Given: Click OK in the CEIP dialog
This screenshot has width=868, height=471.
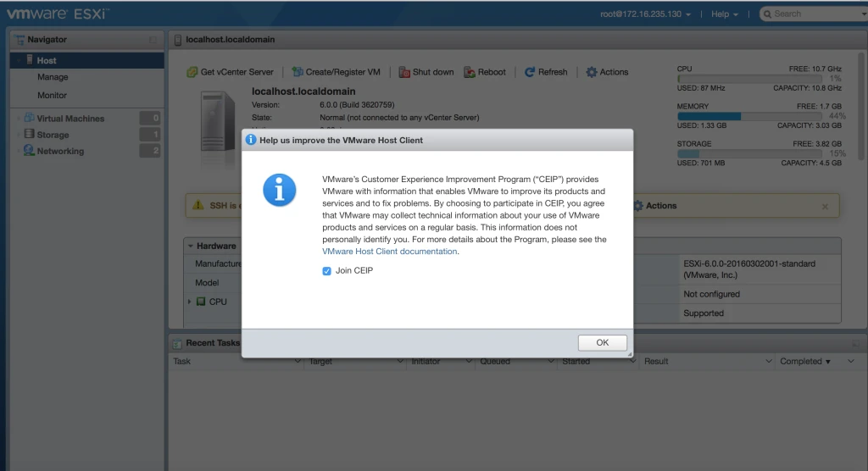Looking at the screenshot, I should [x=603, y=342].
